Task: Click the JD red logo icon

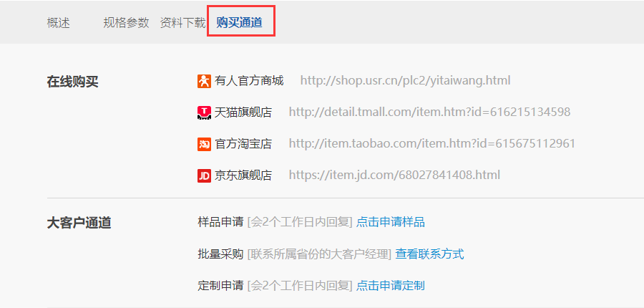Action: (204, 176)
